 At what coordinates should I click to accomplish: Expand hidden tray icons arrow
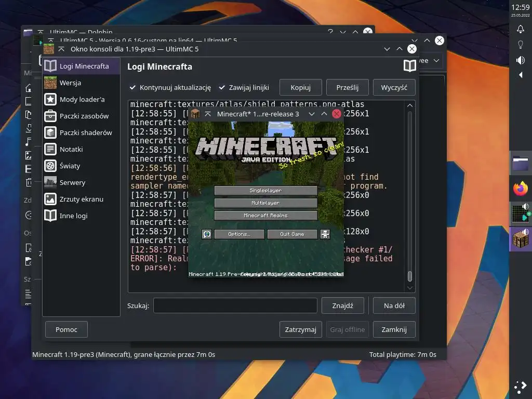(521, 75)
